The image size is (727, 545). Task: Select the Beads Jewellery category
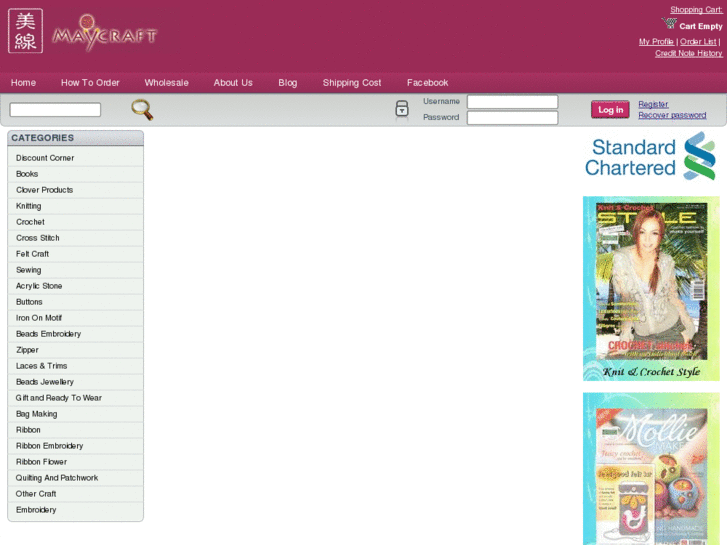76,382
